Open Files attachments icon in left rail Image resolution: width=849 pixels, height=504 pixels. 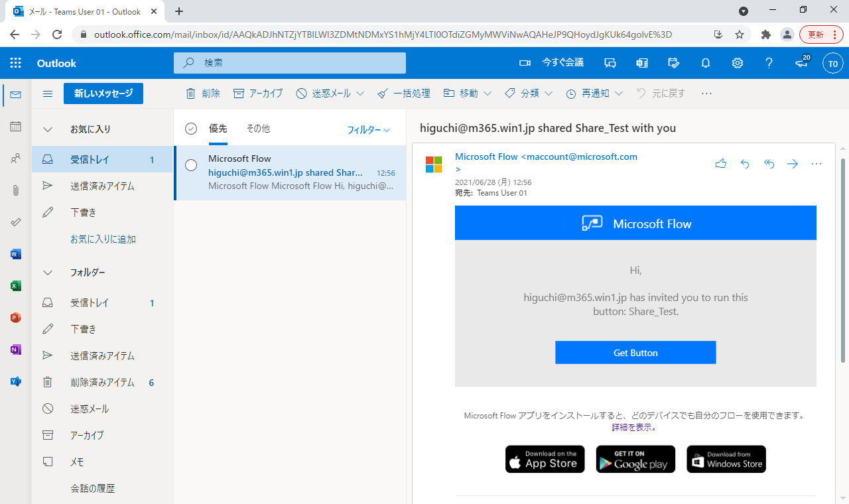(16, 190)
